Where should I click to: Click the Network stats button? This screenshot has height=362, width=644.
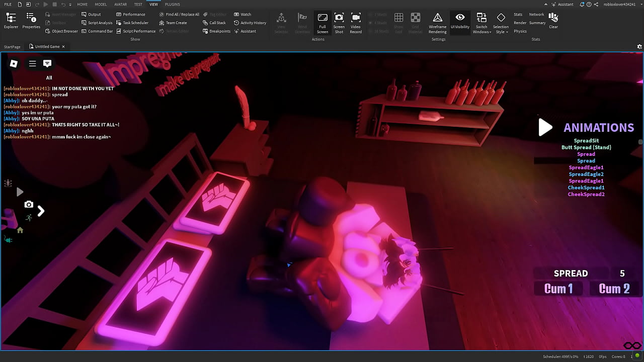pyautogui.click(x=536, y=15)
